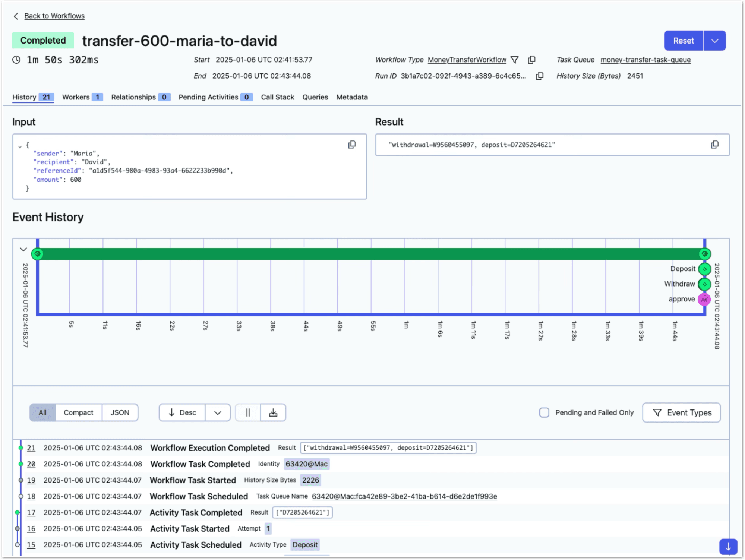745x560 pixels.
Task: Copy the Workflow Type name
Action: [x=532, y=60]
